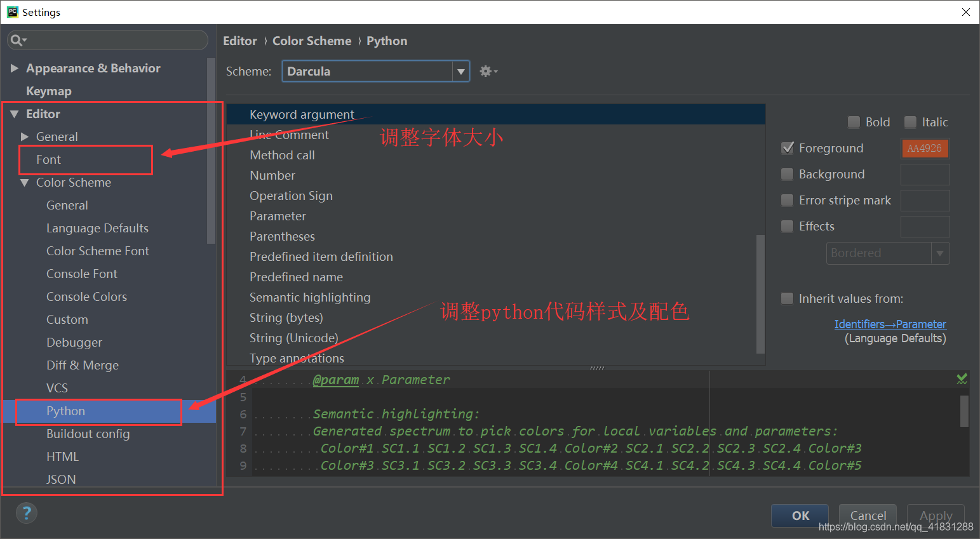Screen dimensions: 980x539
Task: Click the PyCharm icon in the title bar
Action: tap(12, 12)
